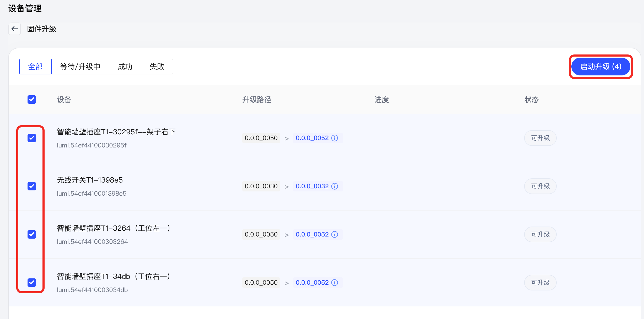Click 可升级 status for 智能墙壁插座T1-34db

coord(540,283)
